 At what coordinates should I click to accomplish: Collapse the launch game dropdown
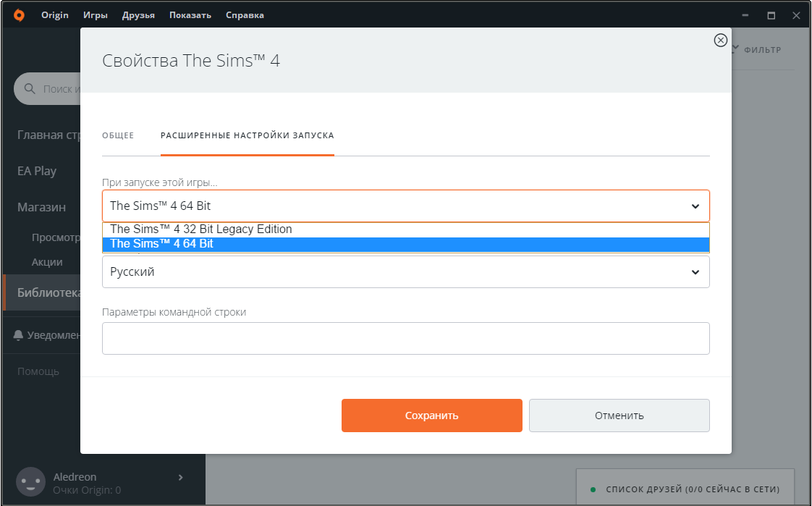click(x=405, y=206)
